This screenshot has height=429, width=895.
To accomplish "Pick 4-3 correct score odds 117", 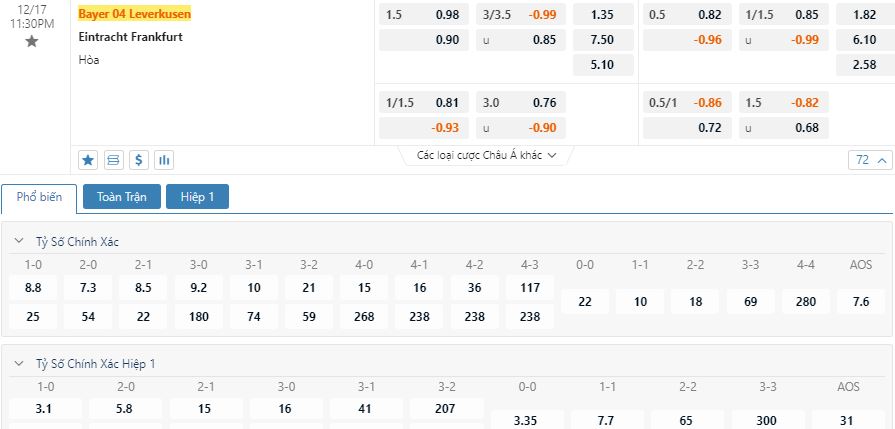I will pos(530,288).
